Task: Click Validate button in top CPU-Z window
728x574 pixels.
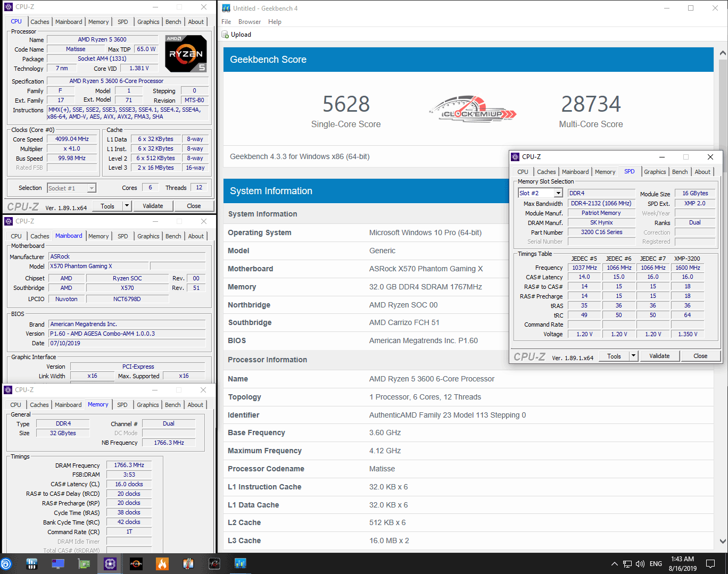Action: [x=153, y=206]
